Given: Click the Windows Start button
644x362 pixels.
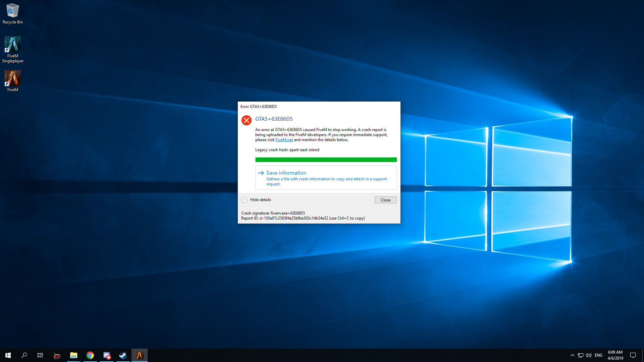Looking at the screenshot, I should (x=8, y=355).
